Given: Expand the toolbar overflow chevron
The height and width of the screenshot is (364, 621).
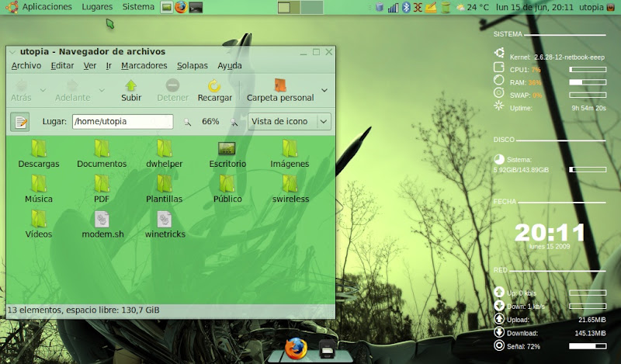Looking at the screenshot, I should (x=324, y=90).
